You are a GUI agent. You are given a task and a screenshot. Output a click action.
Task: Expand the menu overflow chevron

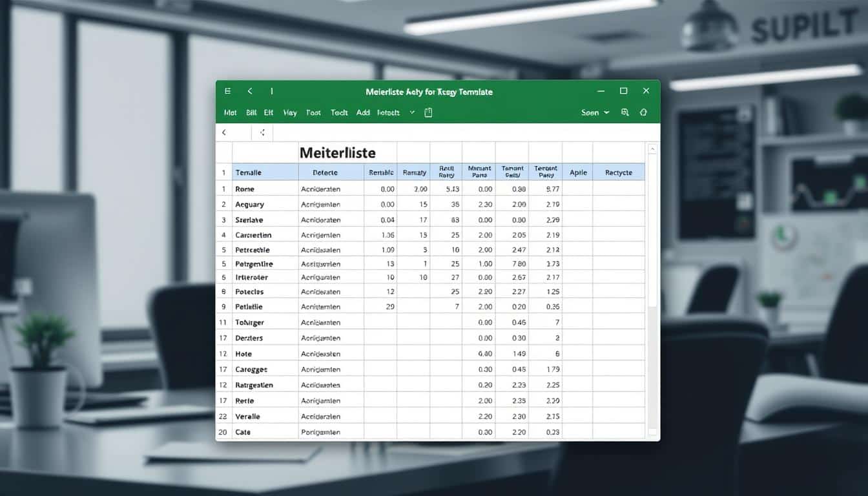click(x=412, y=112)
